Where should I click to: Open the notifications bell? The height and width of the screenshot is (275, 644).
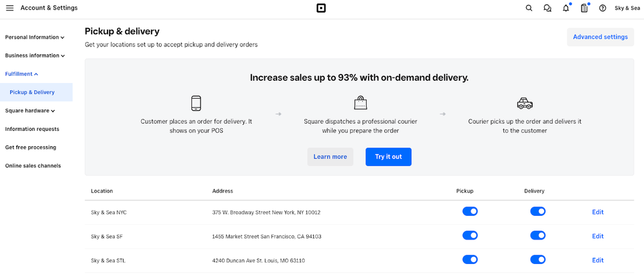(x=566, y=8)
